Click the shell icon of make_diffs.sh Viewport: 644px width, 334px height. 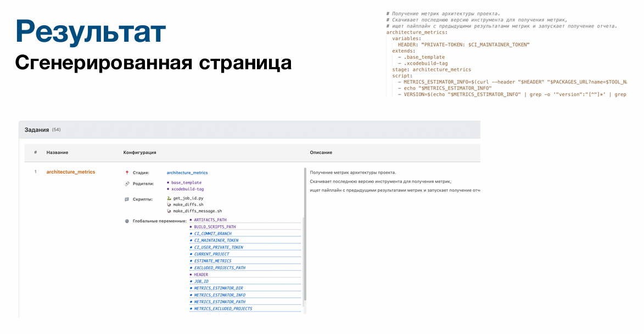(169, 204)
